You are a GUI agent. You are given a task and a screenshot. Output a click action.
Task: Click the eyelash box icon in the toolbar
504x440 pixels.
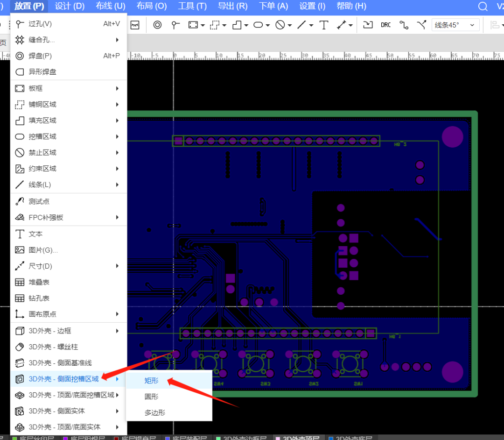coord(135,25)
